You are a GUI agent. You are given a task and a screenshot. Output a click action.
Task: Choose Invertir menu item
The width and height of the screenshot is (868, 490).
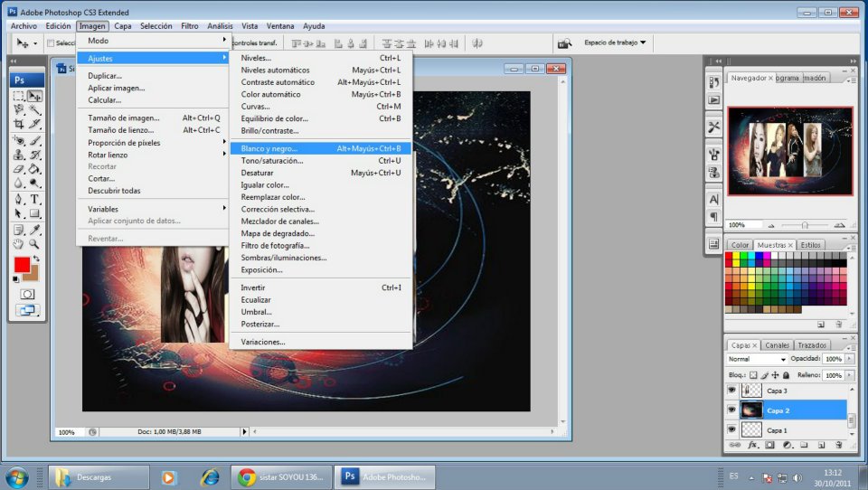pos(320,287)
